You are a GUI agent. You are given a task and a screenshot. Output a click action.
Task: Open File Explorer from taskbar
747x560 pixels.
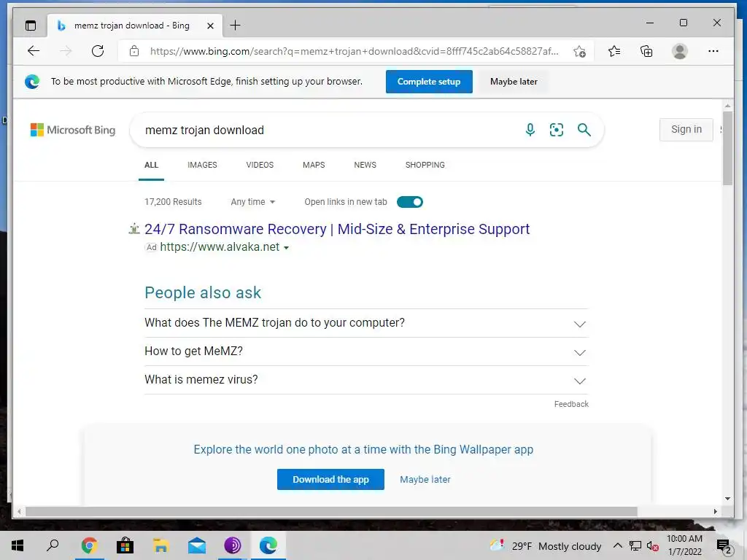click(160, 545)
